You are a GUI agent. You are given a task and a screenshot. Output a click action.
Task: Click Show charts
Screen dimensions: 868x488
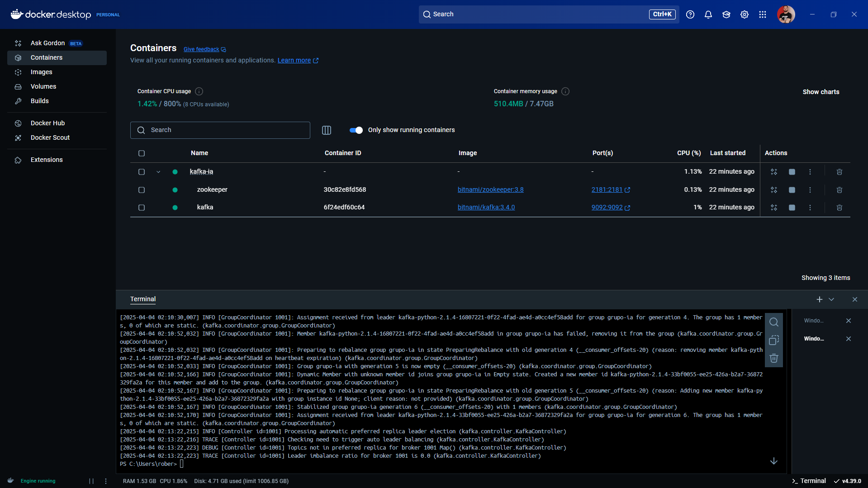(821, 92)
